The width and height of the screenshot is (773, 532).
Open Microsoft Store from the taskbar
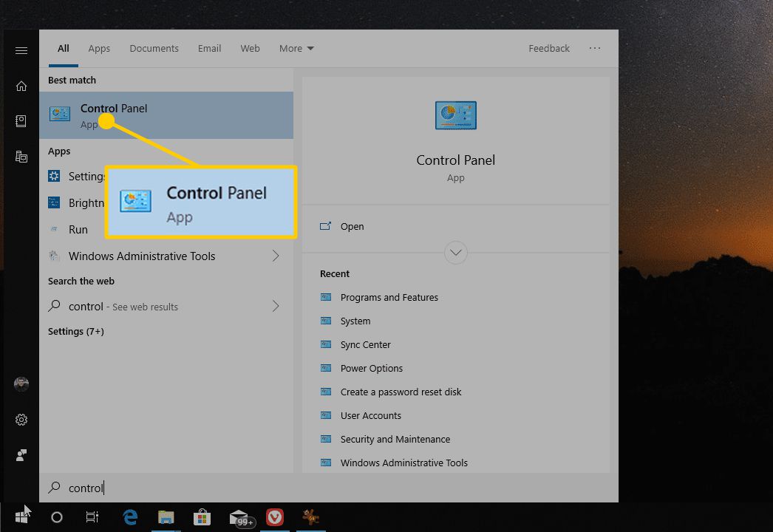[x=202, y=517]
